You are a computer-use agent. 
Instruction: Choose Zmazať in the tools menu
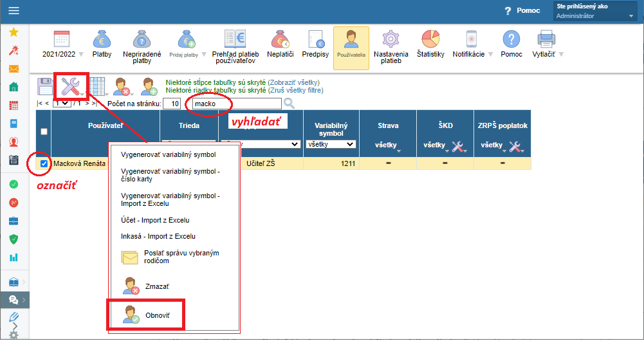point(156,285)
